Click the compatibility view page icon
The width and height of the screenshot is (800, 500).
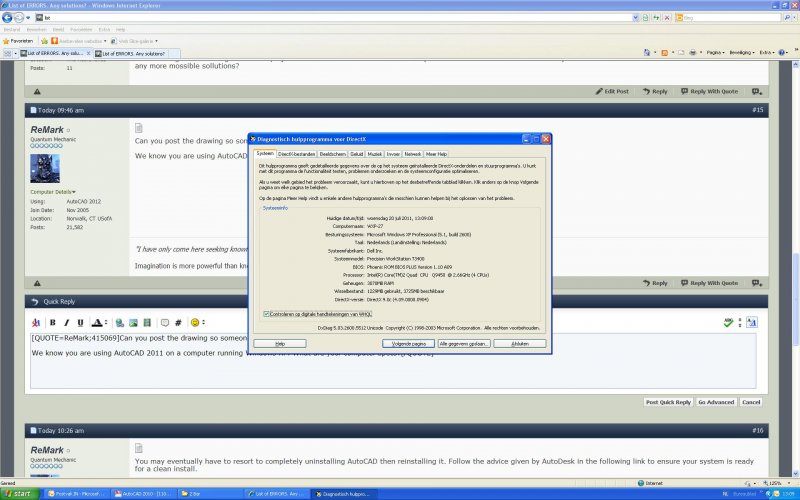[645, 17]
